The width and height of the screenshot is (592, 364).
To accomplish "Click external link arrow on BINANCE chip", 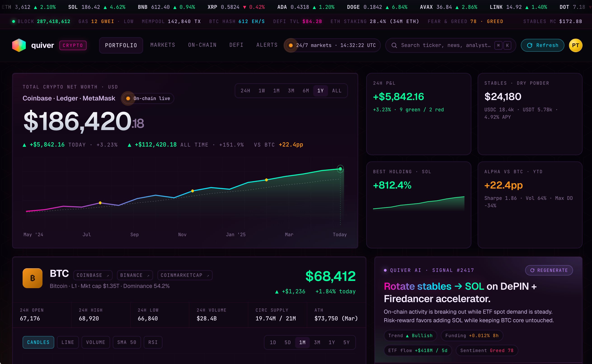I will [x=148, y=275].
